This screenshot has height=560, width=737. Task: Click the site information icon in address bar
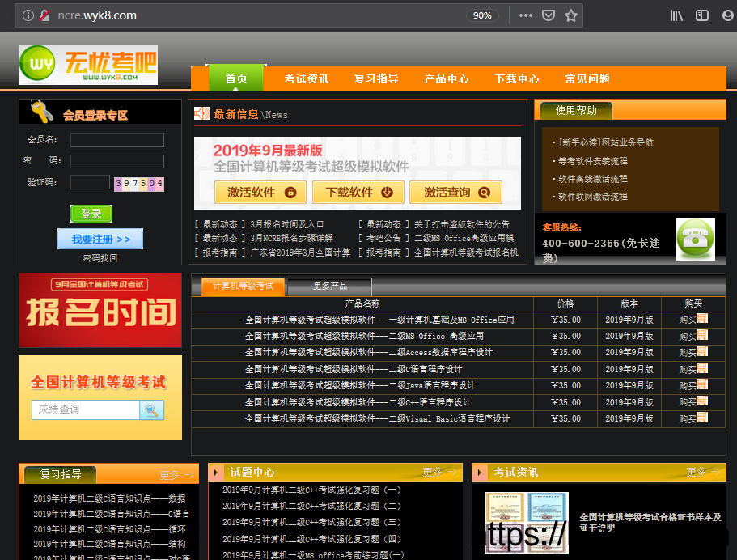point(28,15)
